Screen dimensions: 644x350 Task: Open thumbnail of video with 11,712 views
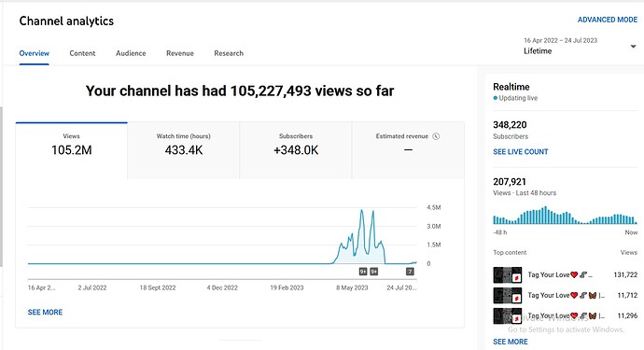coord(507,295)
